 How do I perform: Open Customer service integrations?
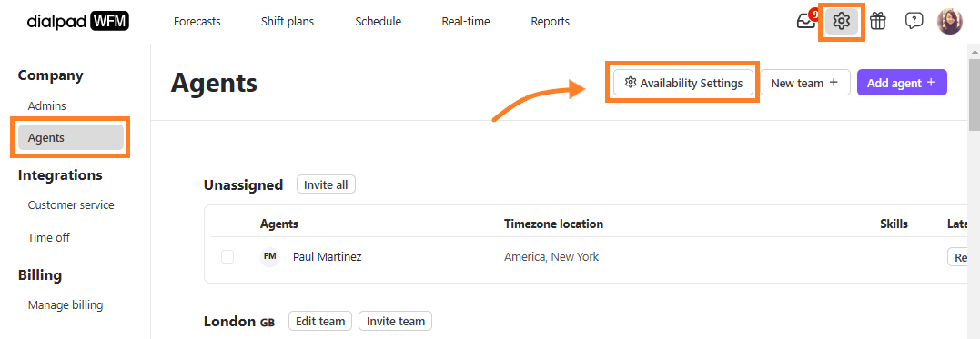(71, 204)
